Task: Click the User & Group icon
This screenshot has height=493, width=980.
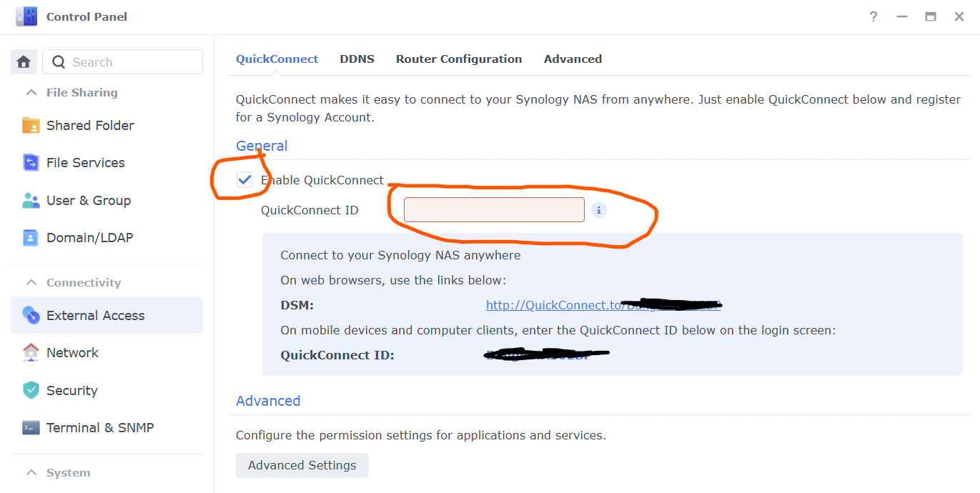Action: 31,201
